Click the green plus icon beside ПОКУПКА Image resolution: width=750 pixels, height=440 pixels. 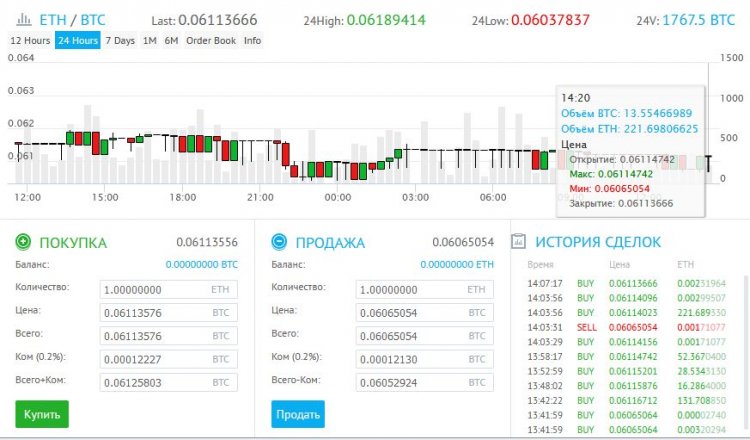23,242
